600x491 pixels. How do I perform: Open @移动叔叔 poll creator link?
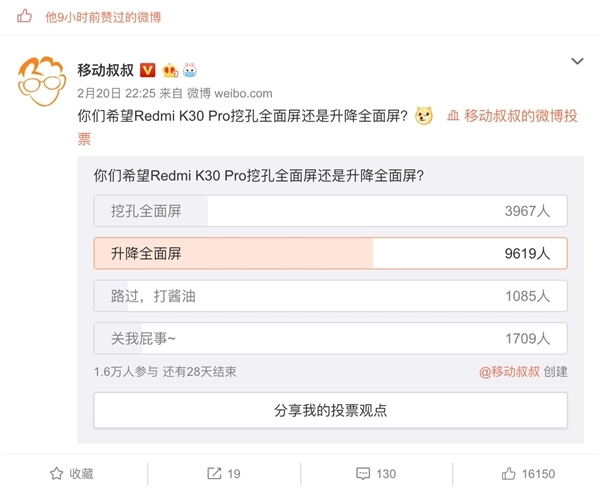pyautogui.click(x=509, y=371)
